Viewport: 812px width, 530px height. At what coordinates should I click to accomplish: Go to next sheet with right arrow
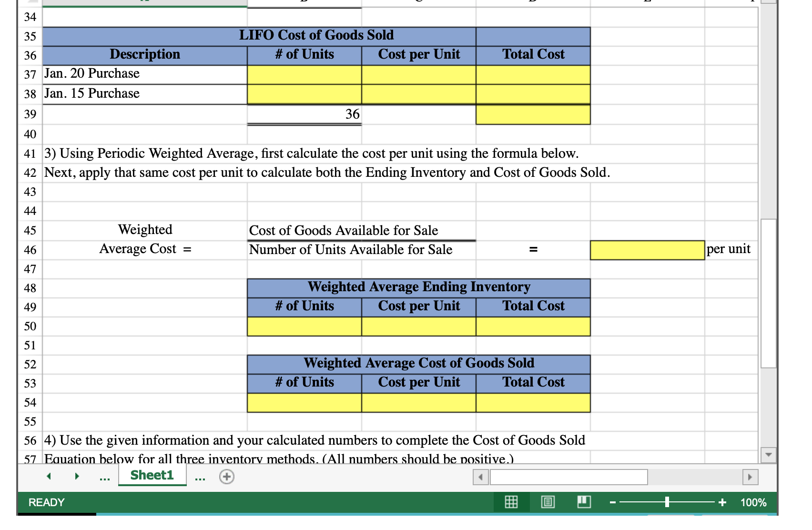click(x=77, y=476)
